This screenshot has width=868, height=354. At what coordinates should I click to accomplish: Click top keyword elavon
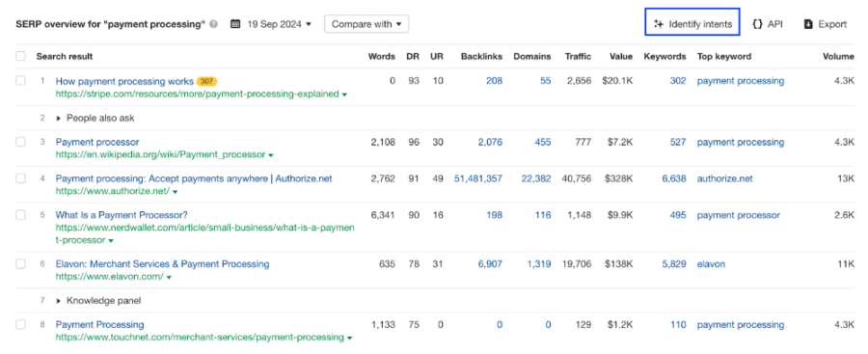(x=711, y=264)
